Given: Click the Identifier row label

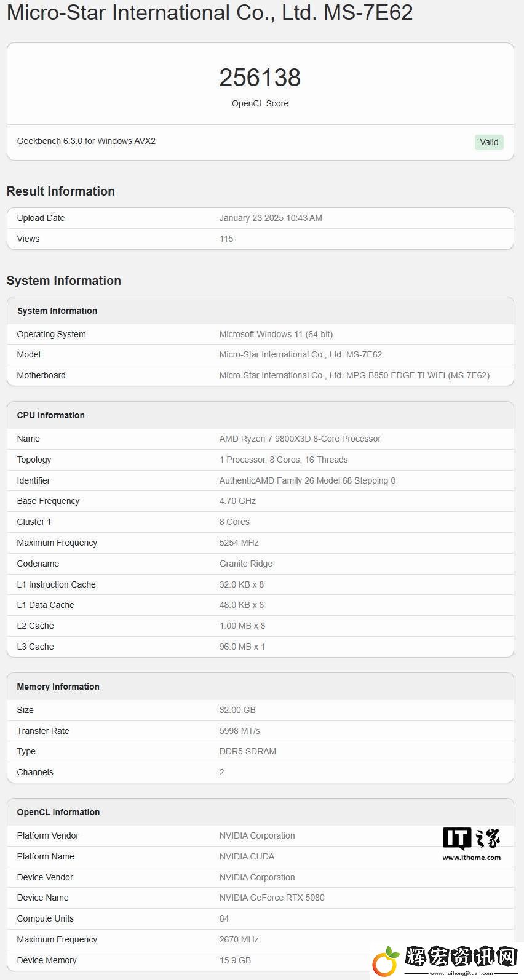Looking at the screenshot, I should coord(33,480).
